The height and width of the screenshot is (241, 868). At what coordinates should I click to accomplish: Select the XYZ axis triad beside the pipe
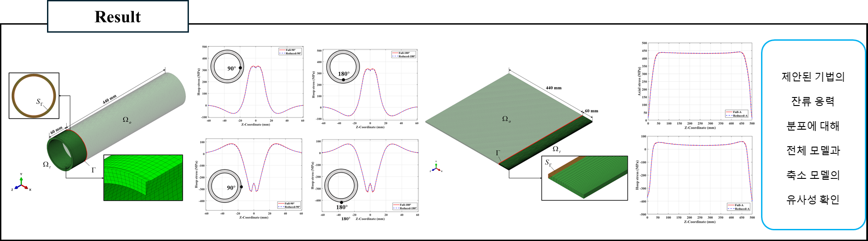coord(21,183)
